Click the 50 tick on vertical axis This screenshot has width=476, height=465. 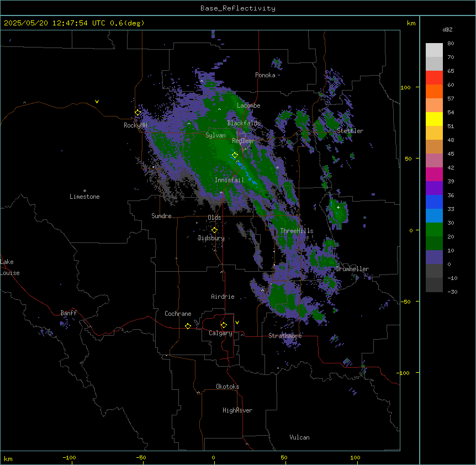coord(408,158)
